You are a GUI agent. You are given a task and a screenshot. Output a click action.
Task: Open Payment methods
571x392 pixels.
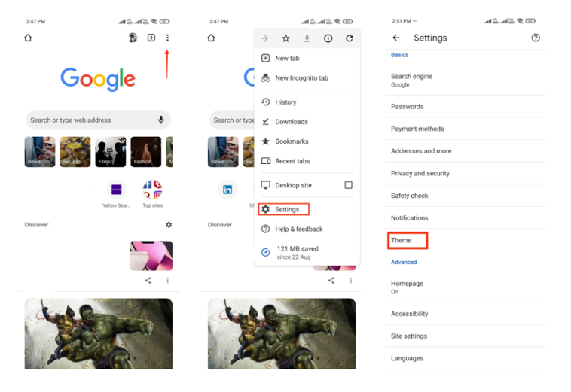point(465,129)
